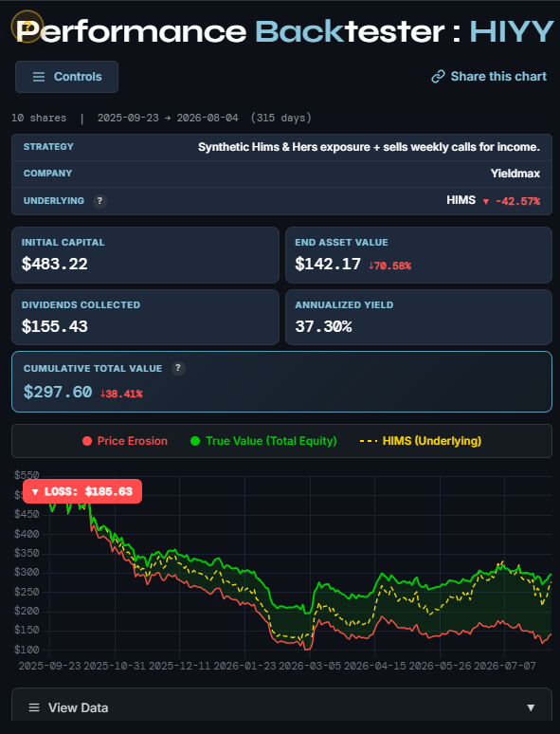Click the $300 y-axis label

27,572
